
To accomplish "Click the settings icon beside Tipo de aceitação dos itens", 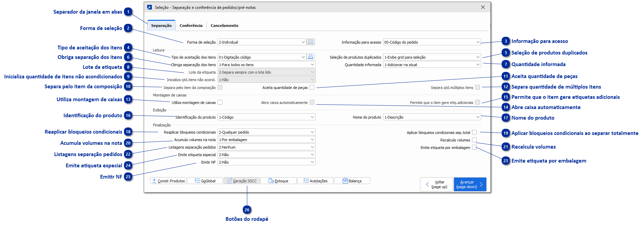I will (311, 57).
